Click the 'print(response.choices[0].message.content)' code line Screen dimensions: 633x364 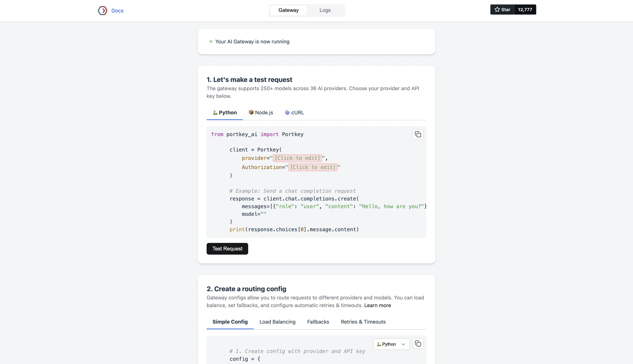click(294, 230)
